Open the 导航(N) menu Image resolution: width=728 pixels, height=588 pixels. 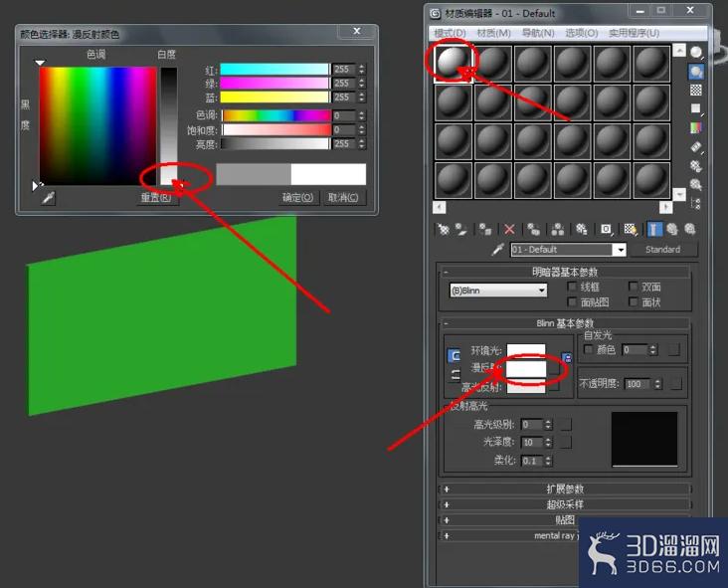(x=538, y=33)
